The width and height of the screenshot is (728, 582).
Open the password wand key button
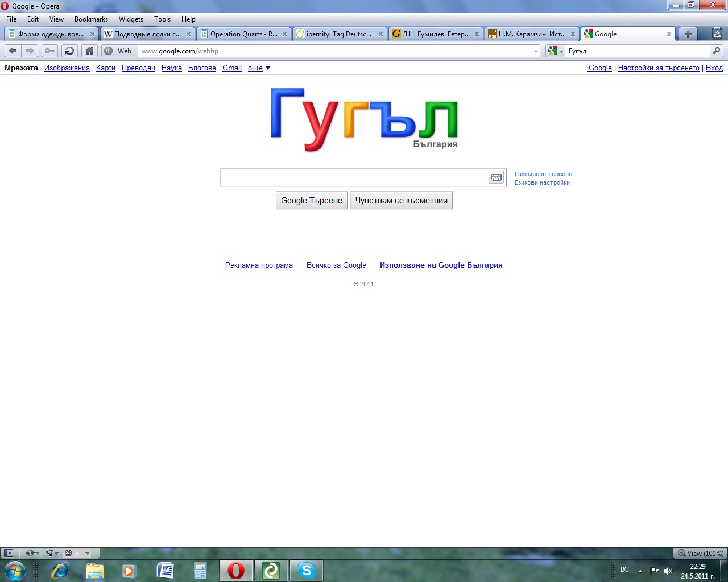[50, 51]
